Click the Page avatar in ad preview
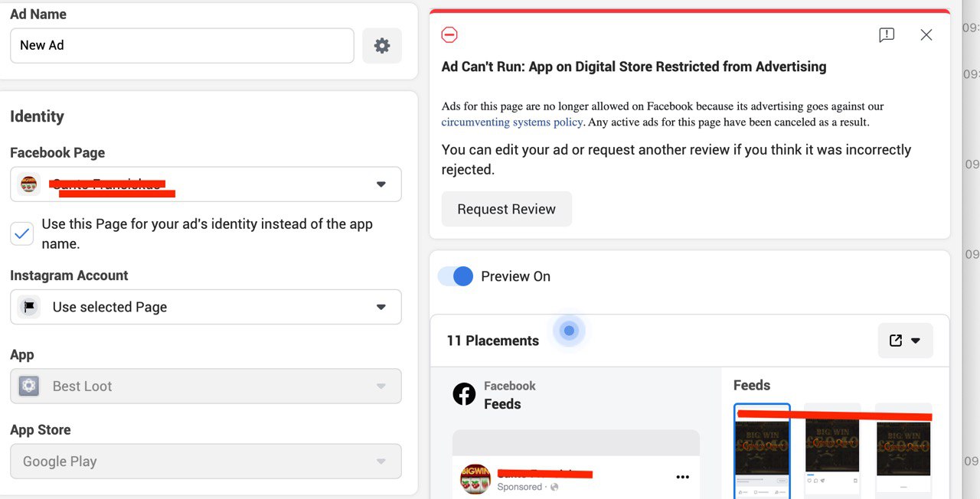980x499 pixels. 475,478
